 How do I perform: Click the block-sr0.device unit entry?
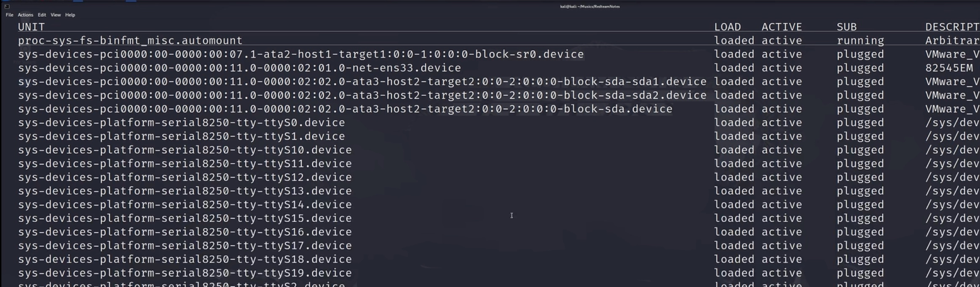tap(301, 54)
